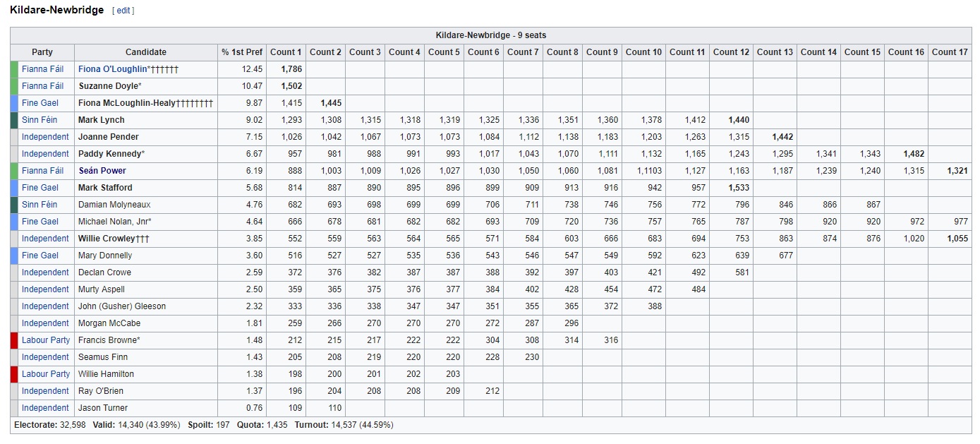Follow Sinn Féin link in Mark Lynch row
Viewport: 980px width, 444px height.
(x=40, y=120)
